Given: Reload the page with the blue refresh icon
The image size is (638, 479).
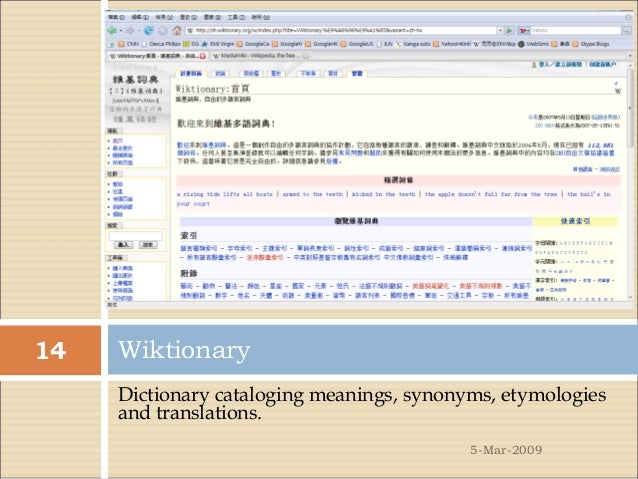Looking at the screenshot, I should pos(149,31).
